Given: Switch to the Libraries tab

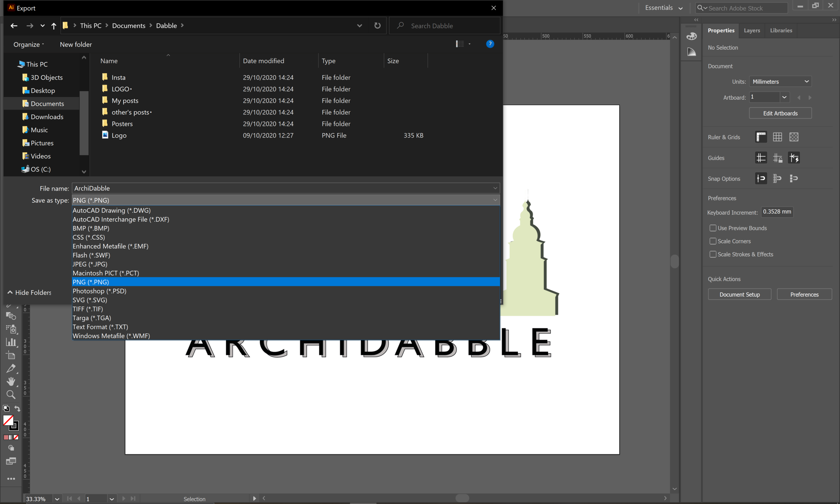Looking at the screenshot, I should point(781,31).
